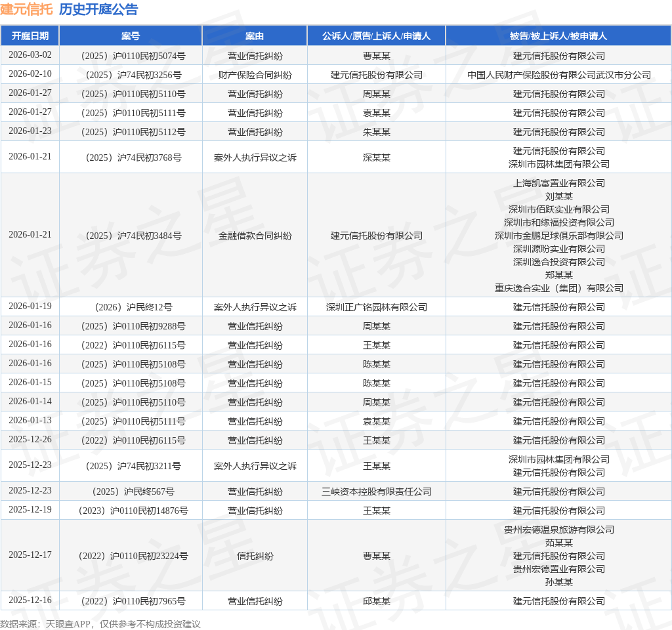
Task: Select the date 2025-12-19
Action: [x=30, y=509]
